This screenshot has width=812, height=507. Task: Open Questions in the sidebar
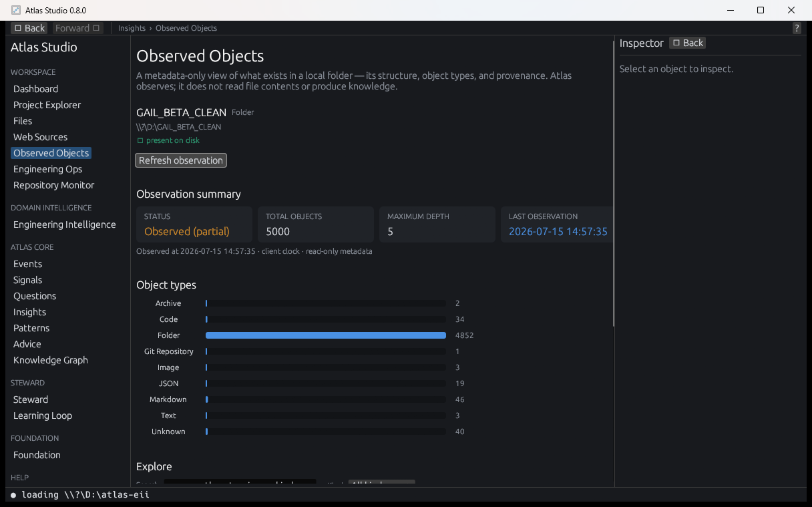point(35,296)
